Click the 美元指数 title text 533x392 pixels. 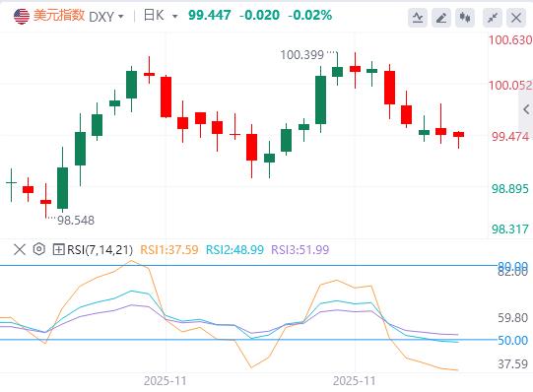click(x=59, y=16)
